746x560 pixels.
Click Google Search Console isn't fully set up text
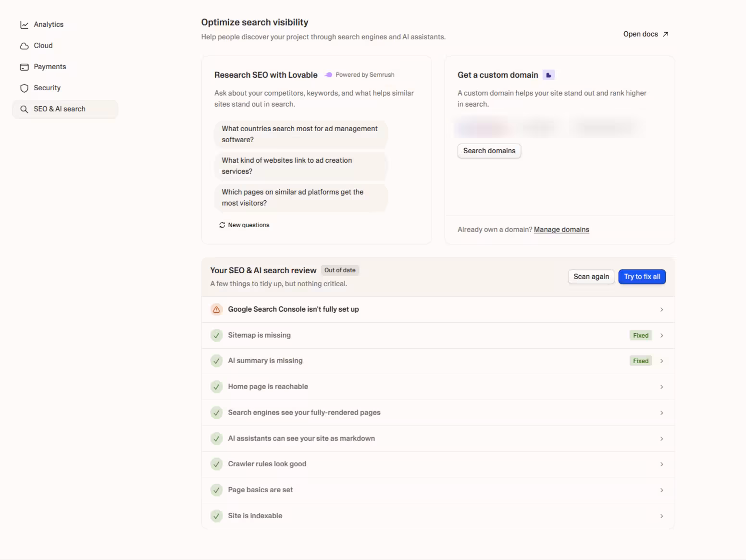click(293, 309)
